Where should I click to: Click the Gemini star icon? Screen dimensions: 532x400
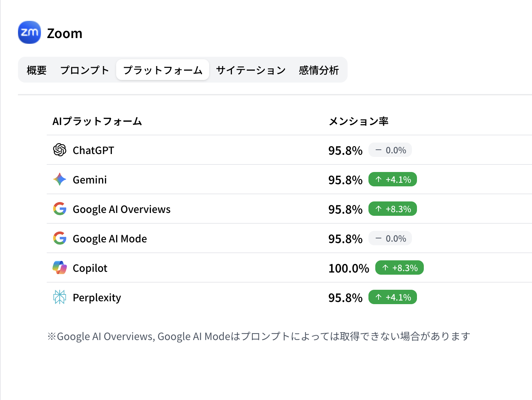coord(60,180)
